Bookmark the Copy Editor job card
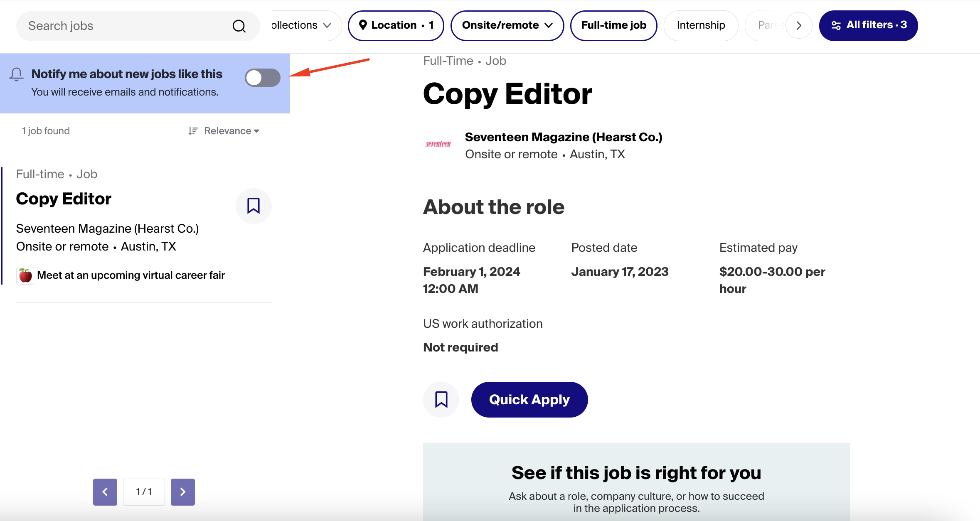980x521 pixels. point(254,206)
